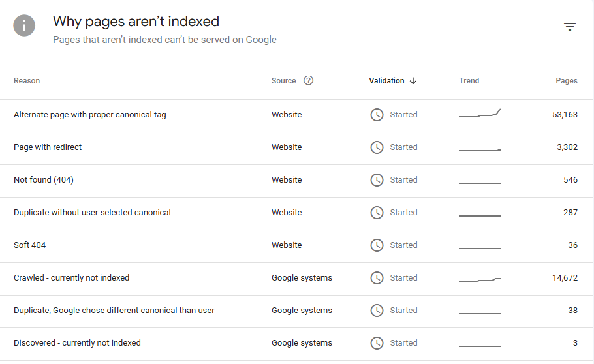Open Duplicate without user-selected canonical row
The height and width of the screenshot is (364, 594).
pyautogui.click(x=92, y=213)
